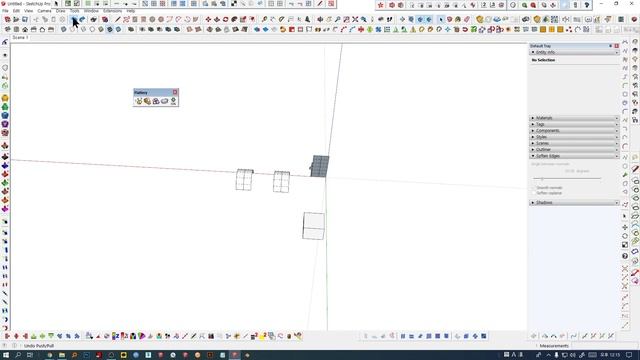Select the Move tool

click(x=208, y=19)
